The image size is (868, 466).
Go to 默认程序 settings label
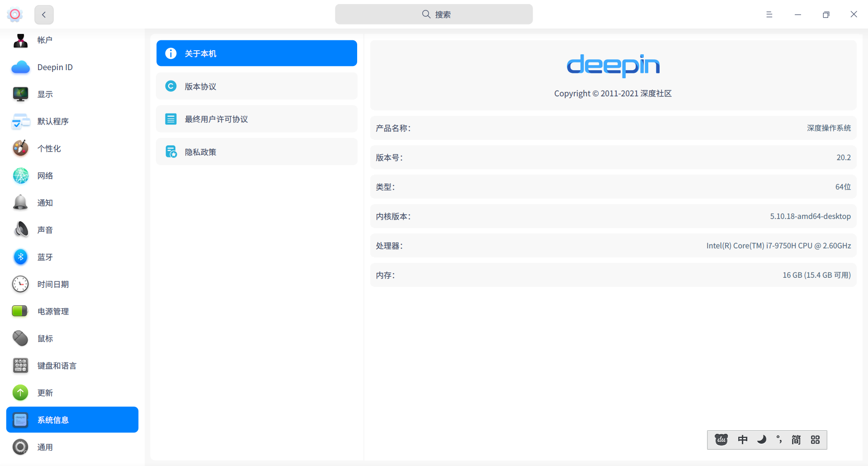53,121
